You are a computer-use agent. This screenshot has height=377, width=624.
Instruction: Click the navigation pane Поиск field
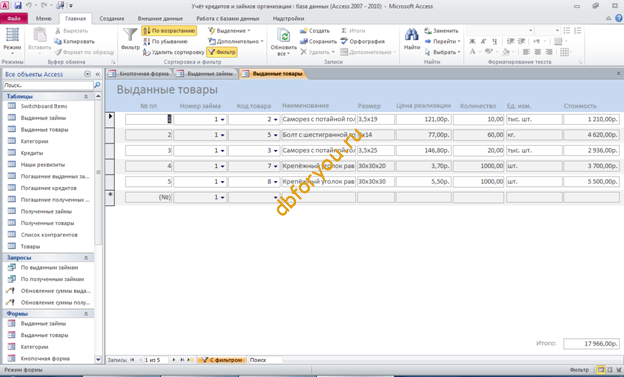coord(48,85)
